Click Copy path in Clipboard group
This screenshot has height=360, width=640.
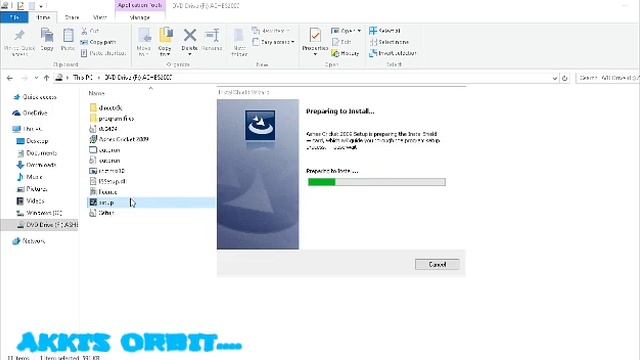point(98,42)
